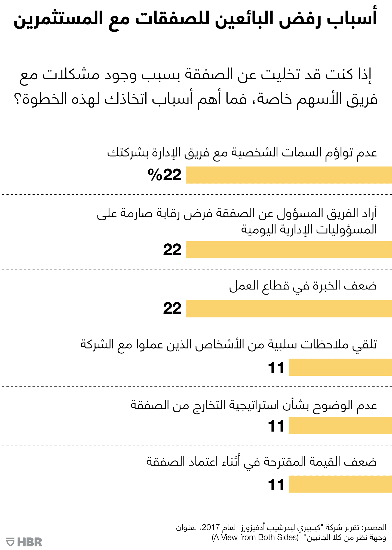This screenshot has height=550, width=392.
Task: Click the bar for negative feedback reason
Action: click(x=340, y=367)
